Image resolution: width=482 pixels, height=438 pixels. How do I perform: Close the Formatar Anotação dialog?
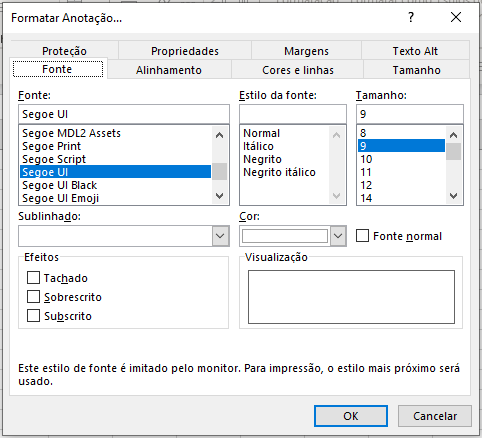tap(456, 17)
